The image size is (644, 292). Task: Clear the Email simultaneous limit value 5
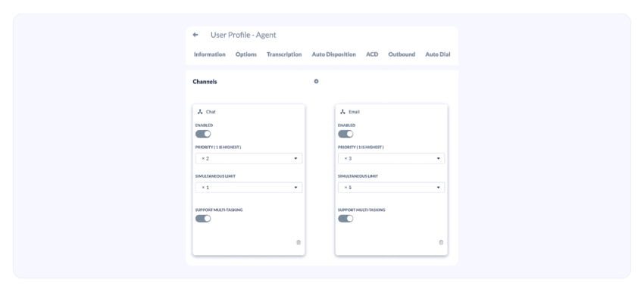click(x=345, y=188)
